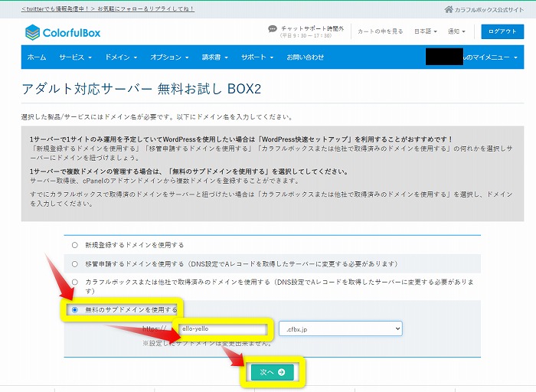Go to ホーム in navigation bar
The height and width of the screenshot is (392, 536).
point(37,57)
